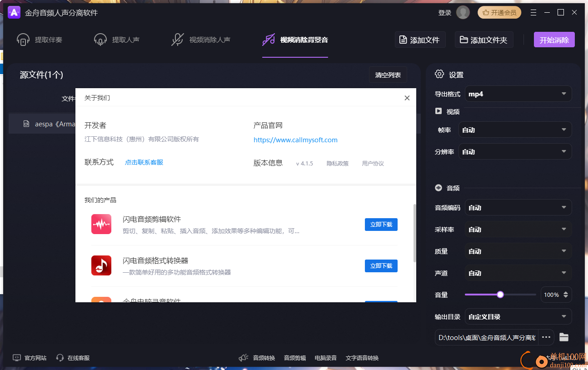The height and width of the screenshot is (370, 588).
Task: Open the 输出目录 自定义目录 dropdown
Action: (518, 317)
